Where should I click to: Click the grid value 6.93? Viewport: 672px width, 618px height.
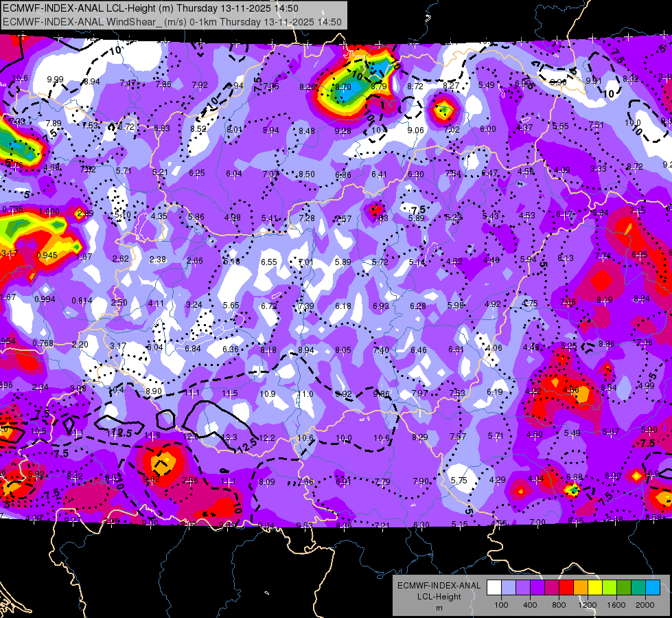pos(380,306)
